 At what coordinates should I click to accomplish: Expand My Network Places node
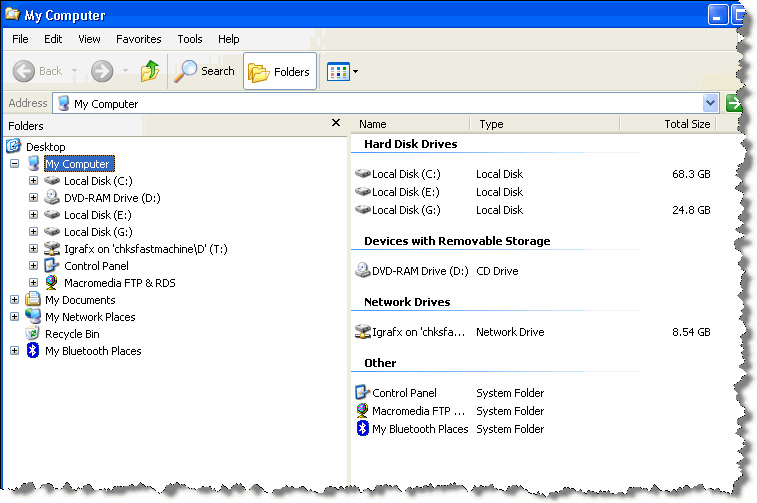pos(14,317)
